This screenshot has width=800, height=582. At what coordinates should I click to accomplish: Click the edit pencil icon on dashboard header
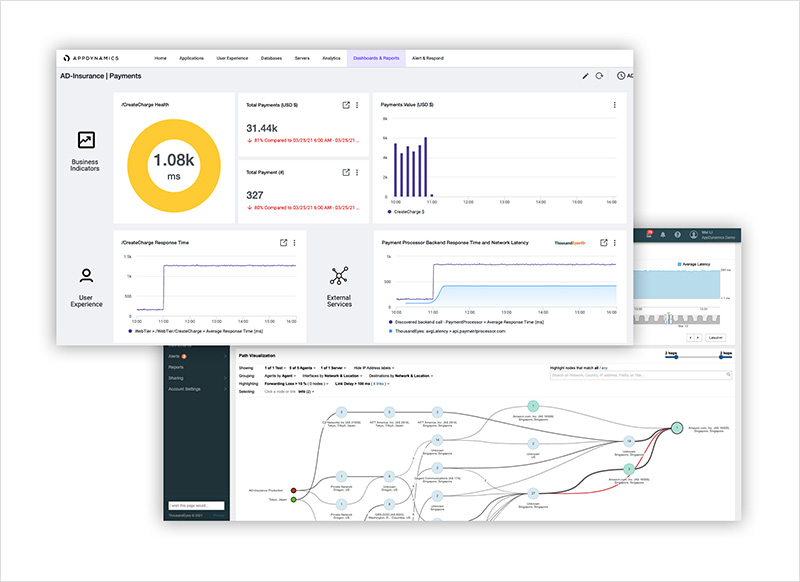[x=586, y=75]
